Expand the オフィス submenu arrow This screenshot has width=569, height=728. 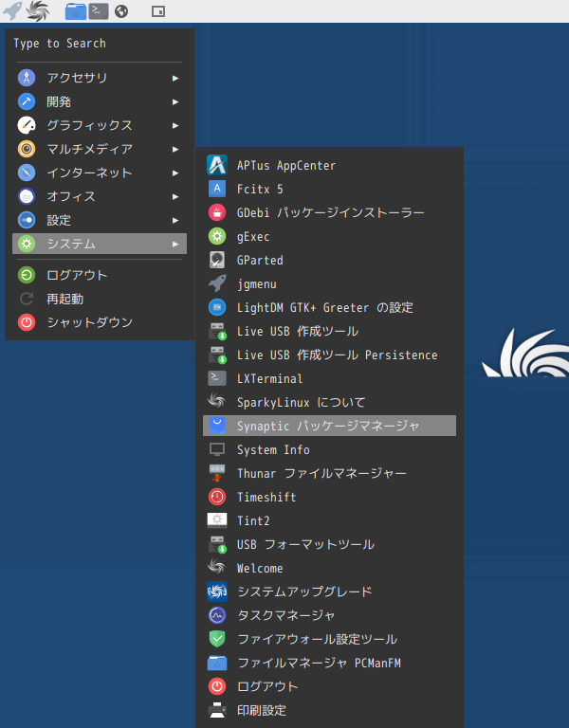175,196
